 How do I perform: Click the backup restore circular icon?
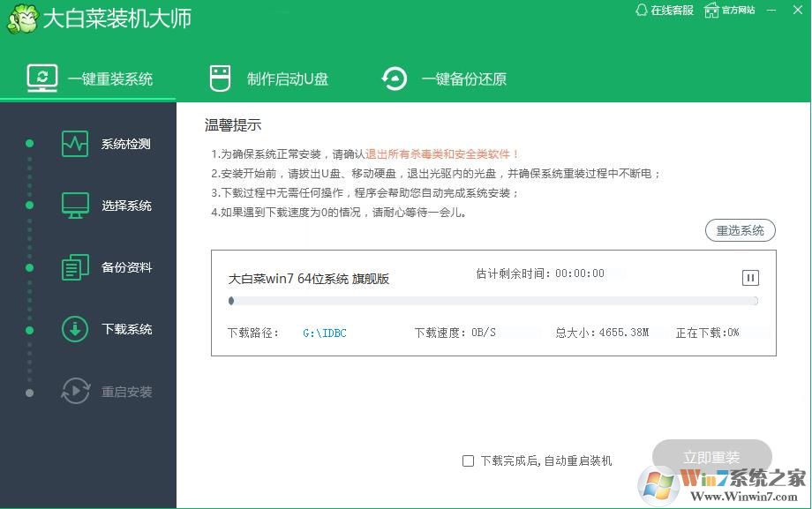[x=395, y=79]
